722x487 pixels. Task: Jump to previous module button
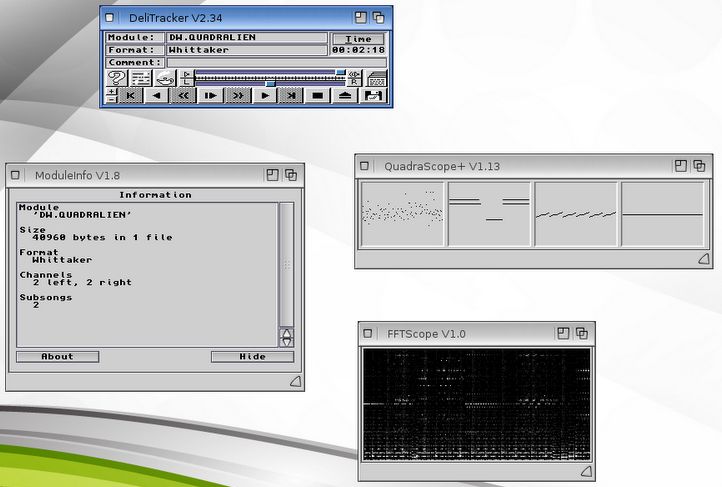[x=130, y=95]
